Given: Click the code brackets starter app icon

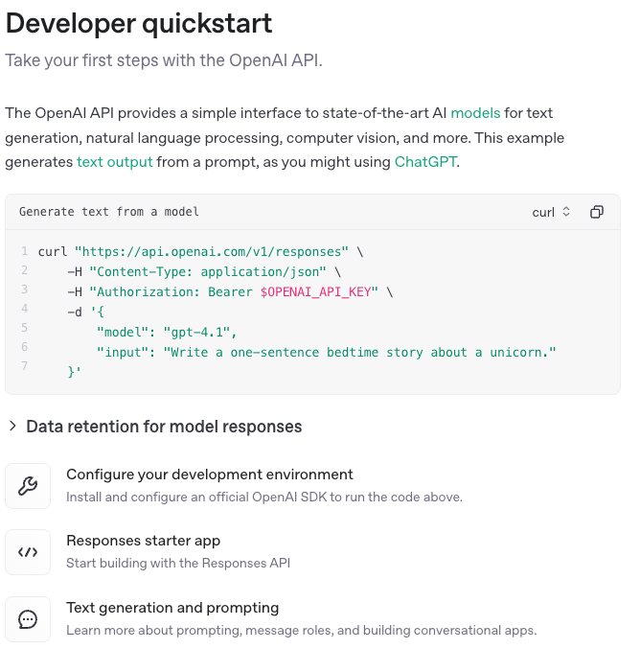Looking at the screenshot, I should tap(28, 552).
